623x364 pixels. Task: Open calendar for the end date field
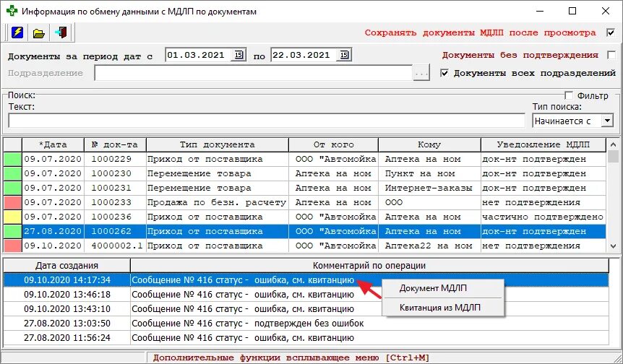tap(344, 55)
